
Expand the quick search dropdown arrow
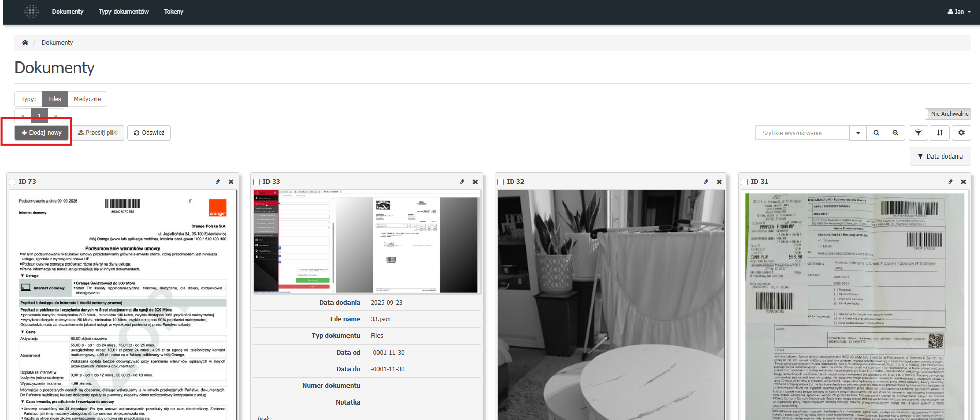(x=858, y=133)
